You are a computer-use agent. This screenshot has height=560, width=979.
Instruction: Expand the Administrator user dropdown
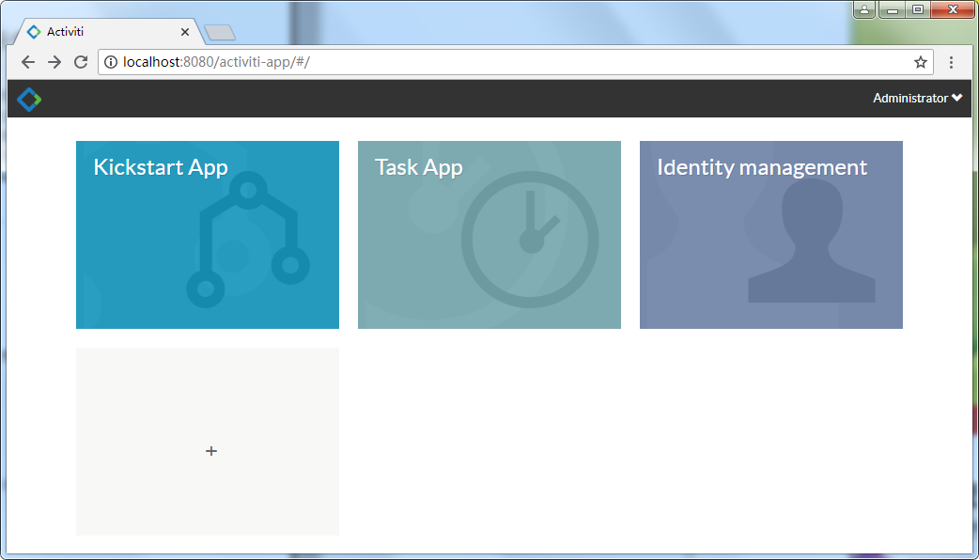(x=917, y=98)
